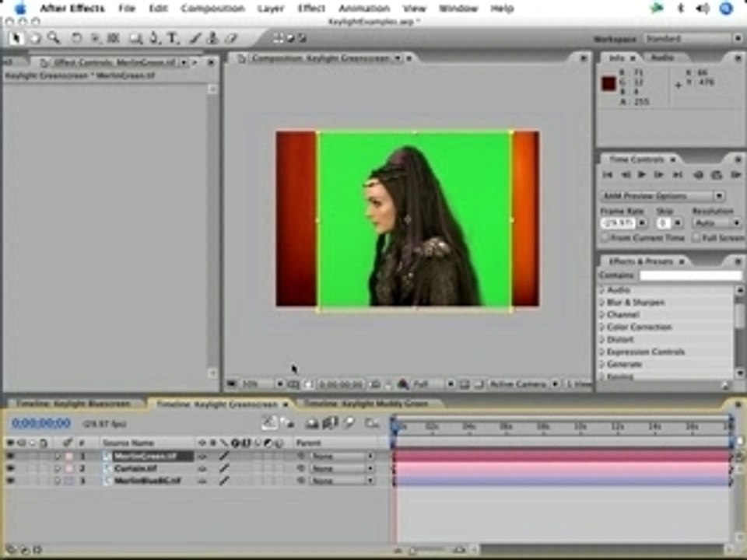The image size is (747, 560).
Task: Expand the Channel effects category
Action: tap(602, 315)
